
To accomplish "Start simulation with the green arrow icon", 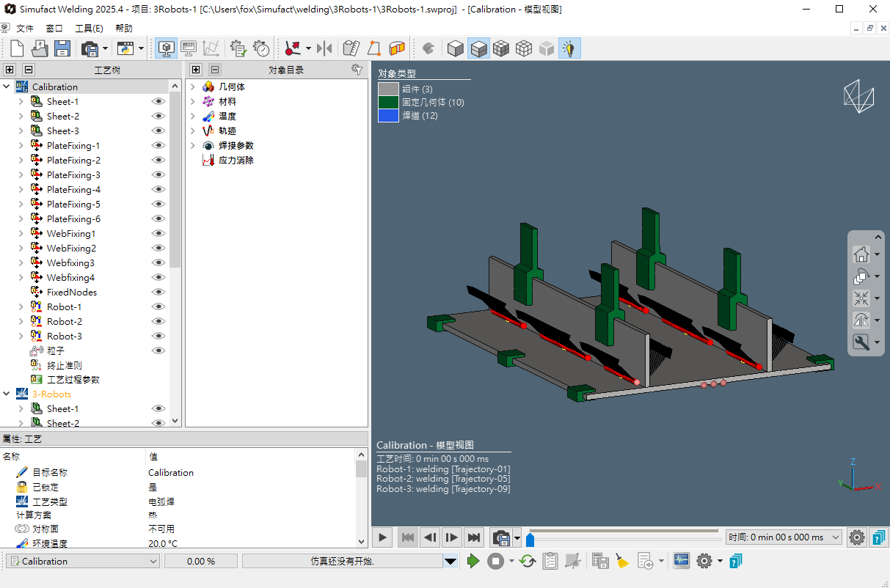I will pos(473,561).
